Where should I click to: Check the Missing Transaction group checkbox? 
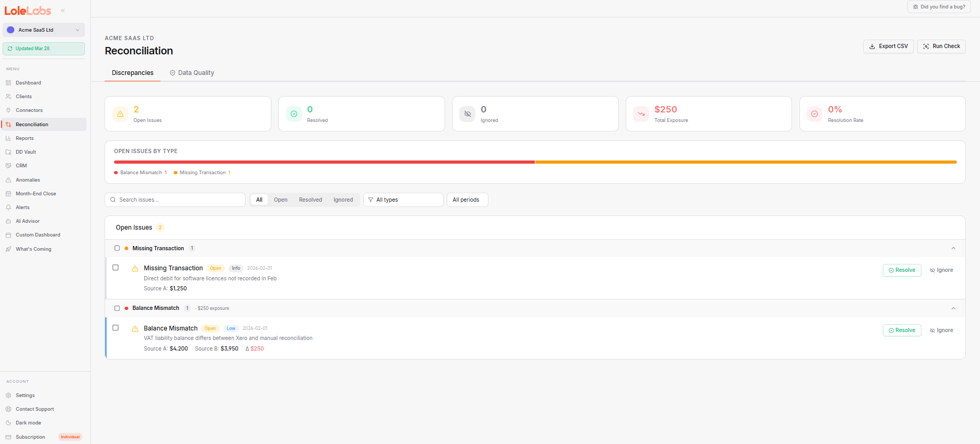[117, 248]
